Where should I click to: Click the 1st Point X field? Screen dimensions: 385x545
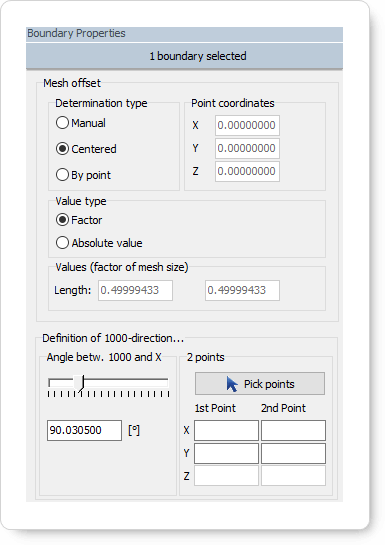tap(227, 430)
